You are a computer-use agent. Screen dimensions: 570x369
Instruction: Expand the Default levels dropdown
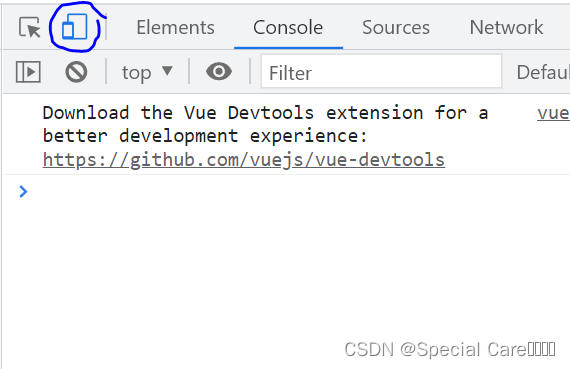click(x=543, y=72)
